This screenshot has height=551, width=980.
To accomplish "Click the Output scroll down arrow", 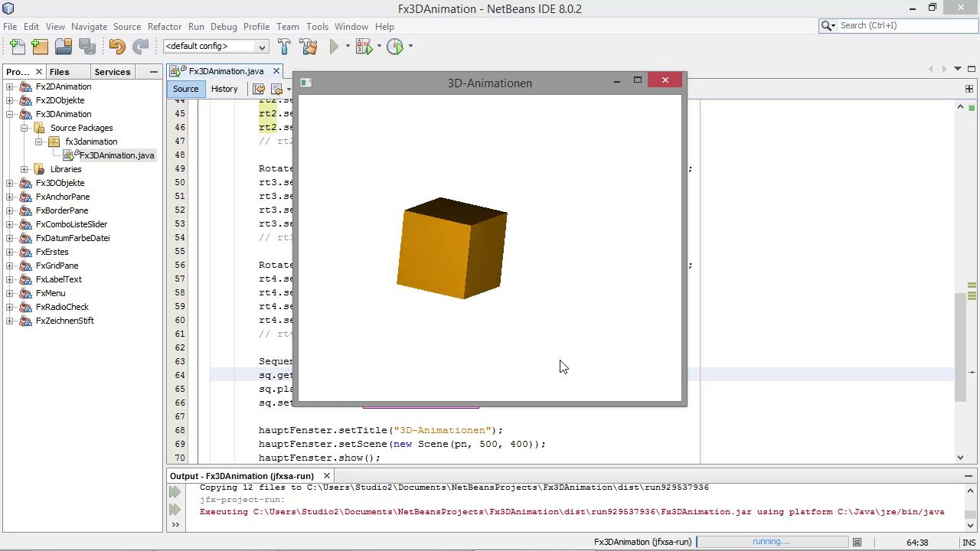I will tap(969, 524).
